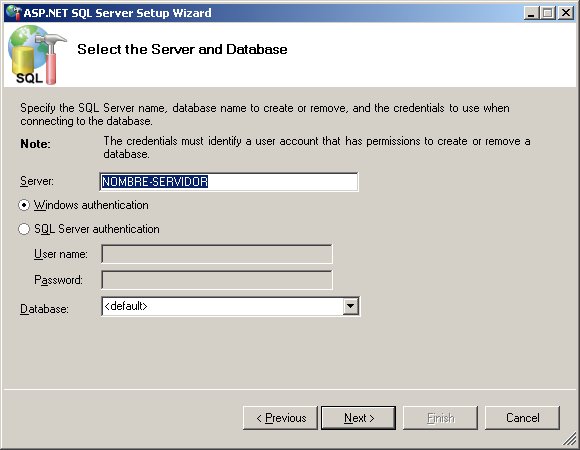The width and height of the screenshot is (580, 450).
Task: Maximize the wizard window
Action: click(x=547, y=13)
